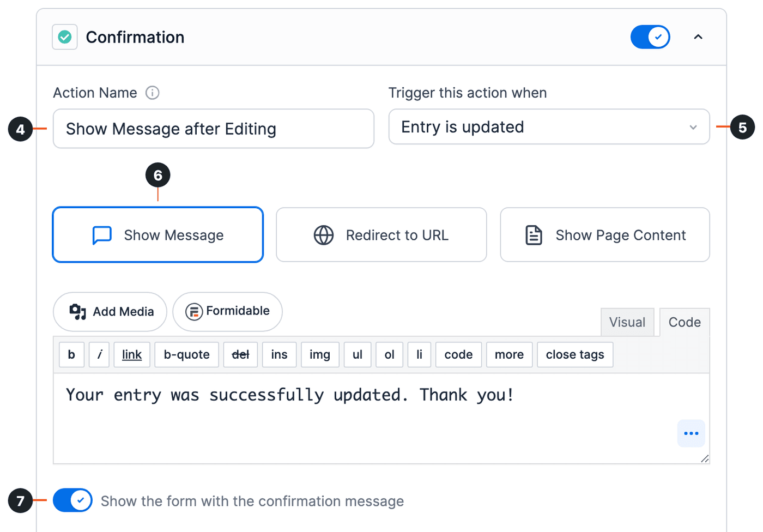Insert italic tag with the i button
763x532 pixels.
click(x=99, y=355)
